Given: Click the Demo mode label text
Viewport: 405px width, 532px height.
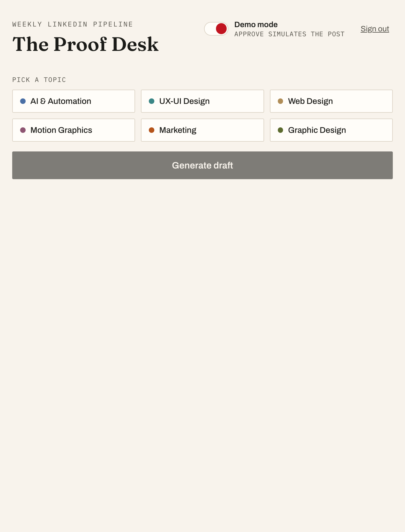Looking at the screenshot, I should [256, 24].
